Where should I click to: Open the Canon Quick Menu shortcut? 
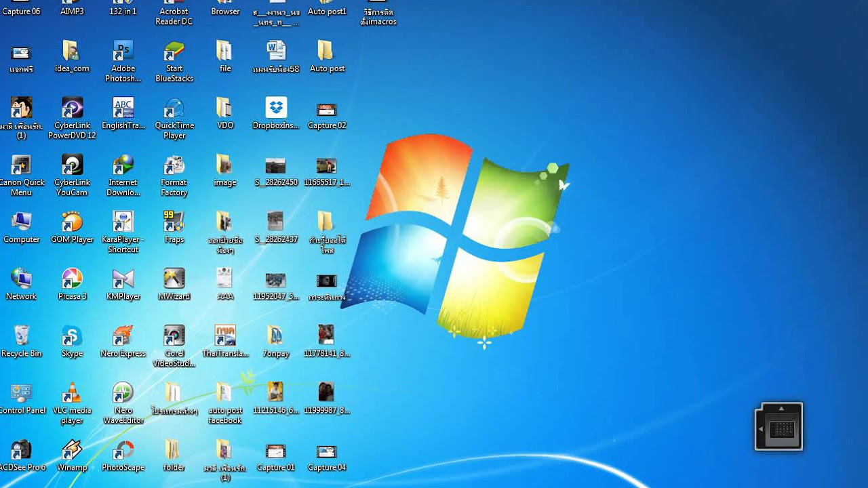[21, 165]
